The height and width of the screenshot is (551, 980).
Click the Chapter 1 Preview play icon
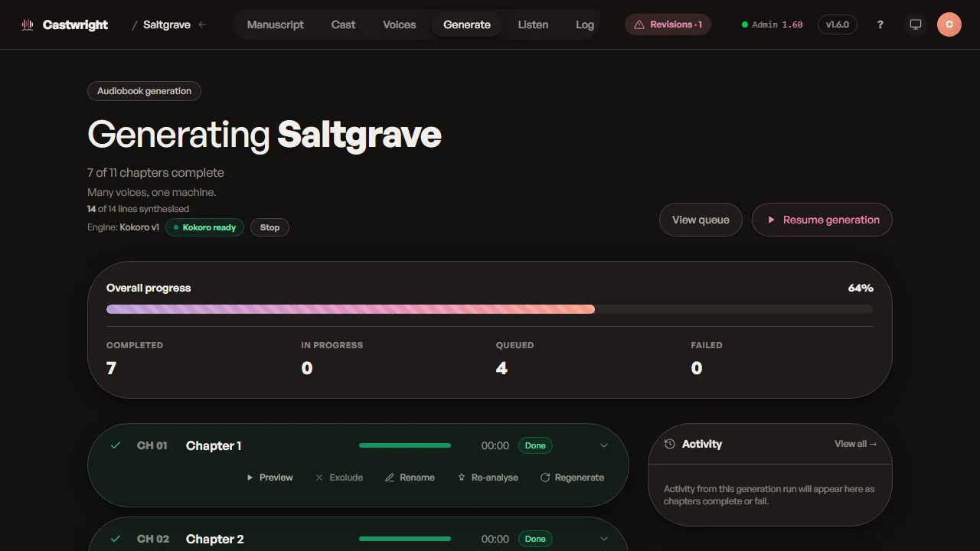250,478
